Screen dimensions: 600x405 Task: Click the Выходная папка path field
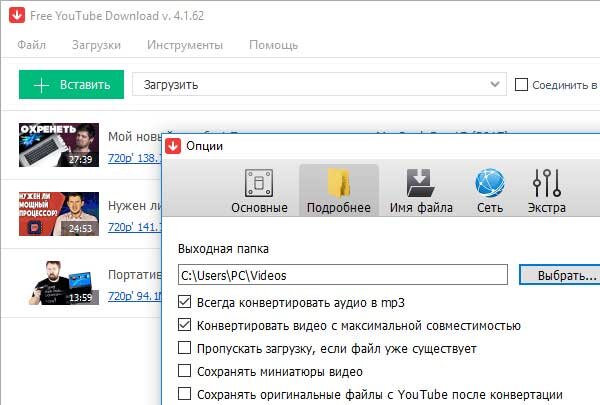pyautogui.click(x=342, y=275)
